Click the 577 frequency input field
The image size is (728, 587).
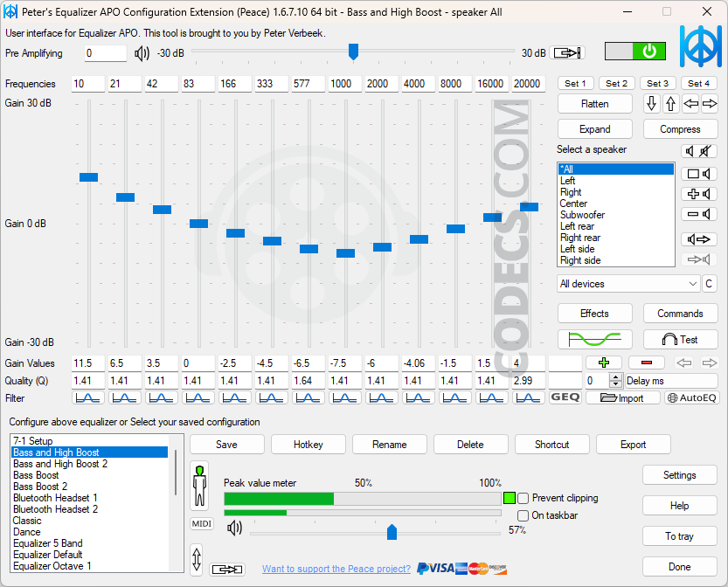click(309, 84)
